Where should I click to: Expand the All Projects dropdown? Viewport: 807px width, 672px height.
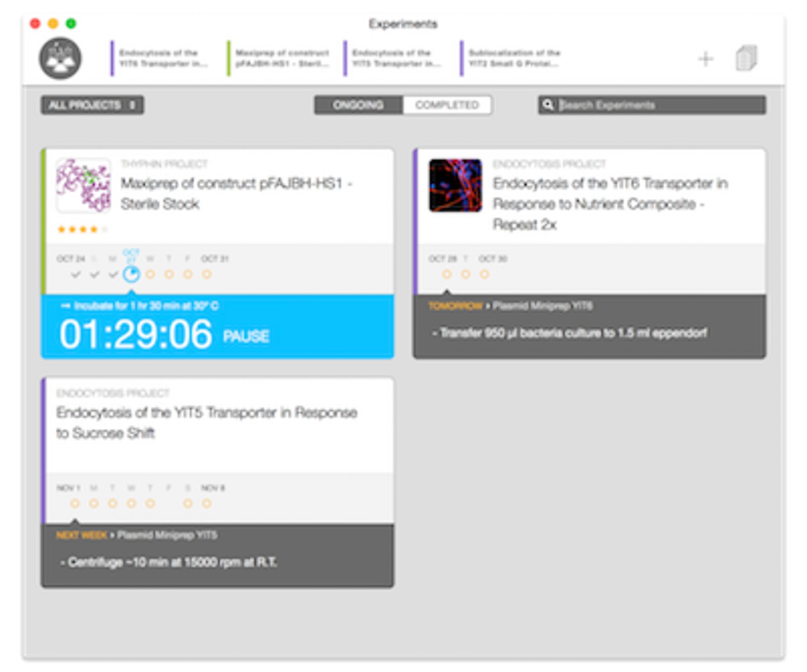click(x=92, y=105)
